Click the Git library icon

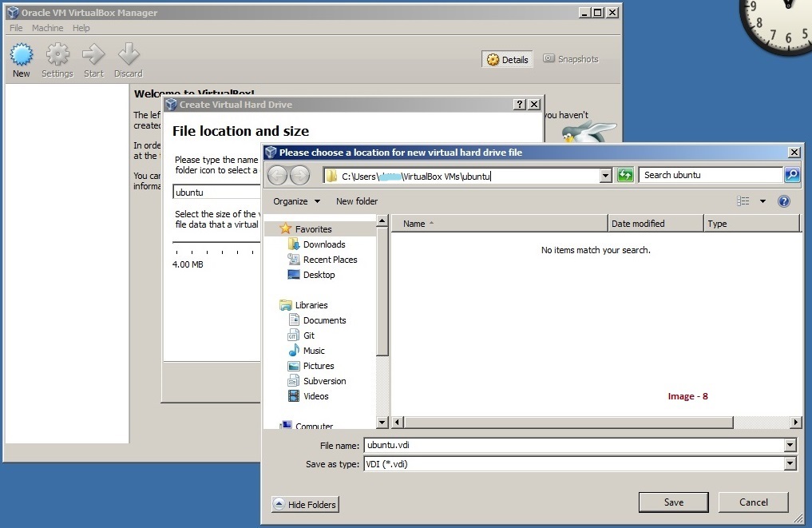click(x=294, y=335)
